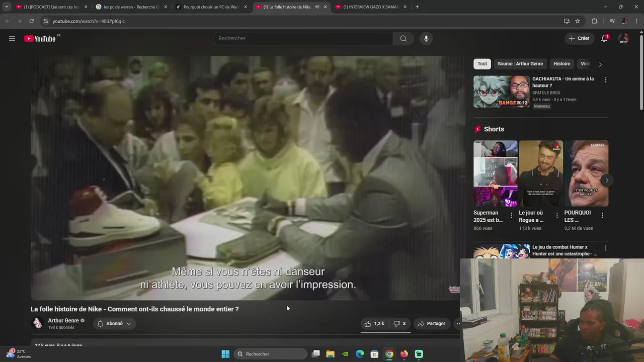Select the Histoire filter chip
This screenshot has width=644, height=362.
pyautogui.click(x=561, y=64)
